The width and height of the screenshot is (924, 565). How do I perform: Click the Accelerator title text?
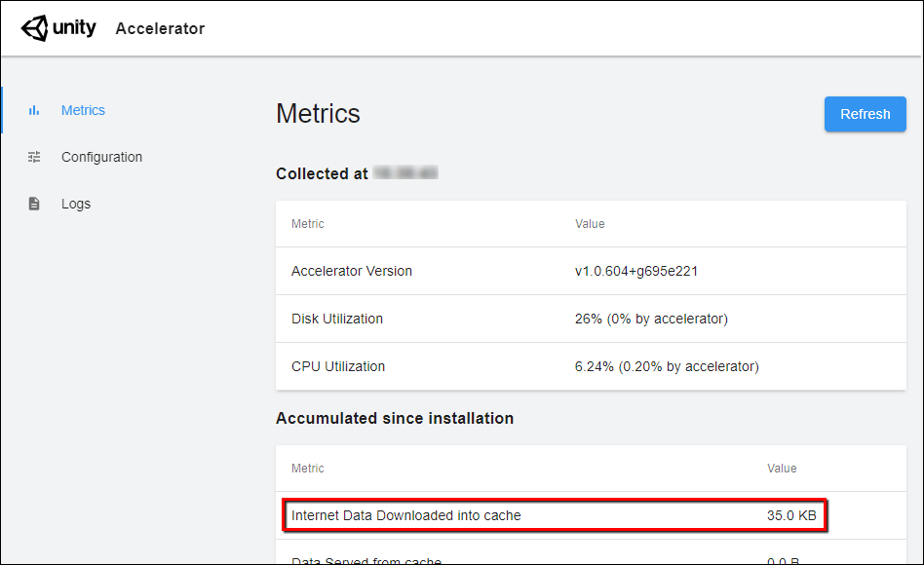click(160, 28)
